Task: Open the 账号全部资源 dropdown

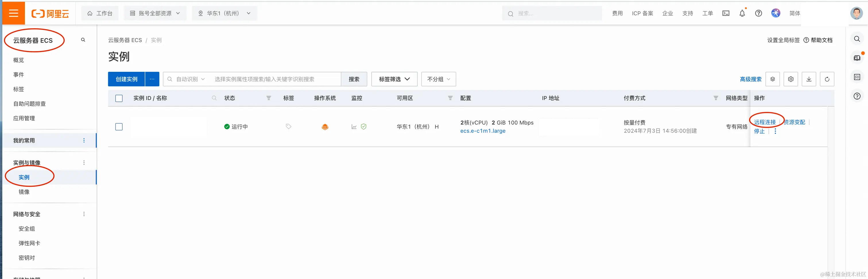Action: pyautogui.click(x=155, y=13)
